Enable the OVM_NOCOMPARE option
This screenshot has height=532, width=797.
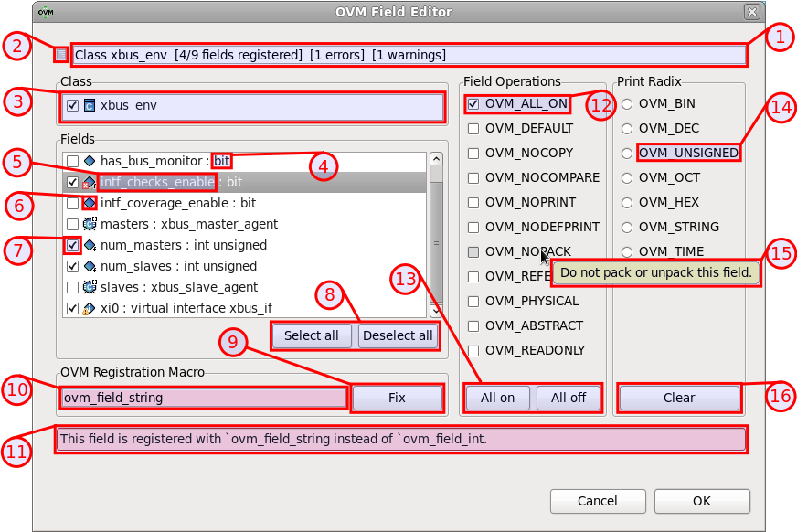pos(473,177)
